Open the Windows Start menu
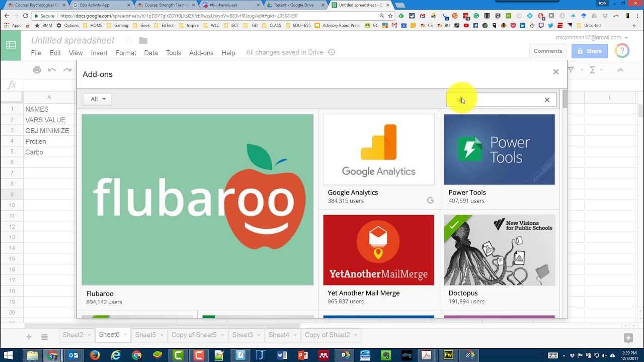The height and width of the screenshot is (362, 644). 9,355
